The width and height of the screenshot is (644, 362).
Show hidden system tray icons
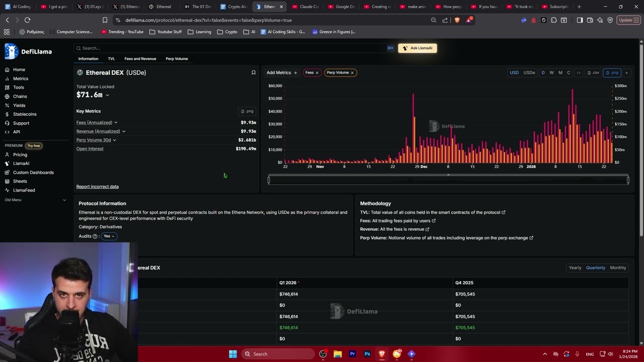544,354
